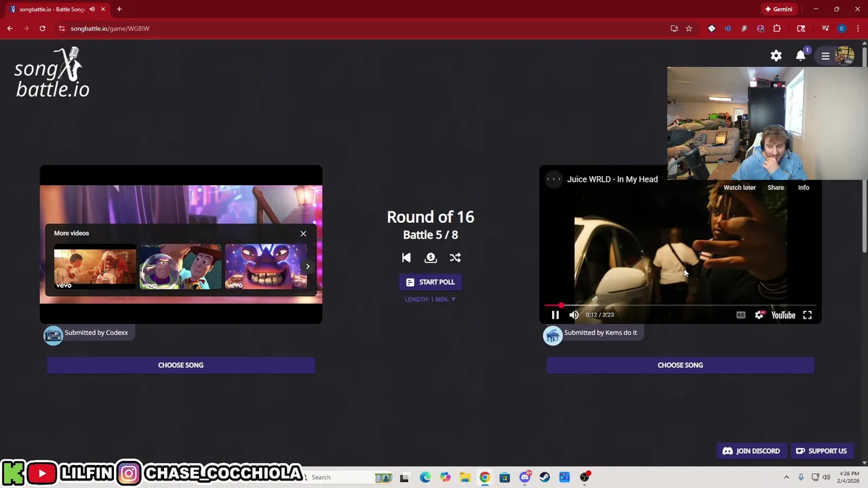The image size is (868, 488).
Task: Join Discord button
Action: point(751,451)
